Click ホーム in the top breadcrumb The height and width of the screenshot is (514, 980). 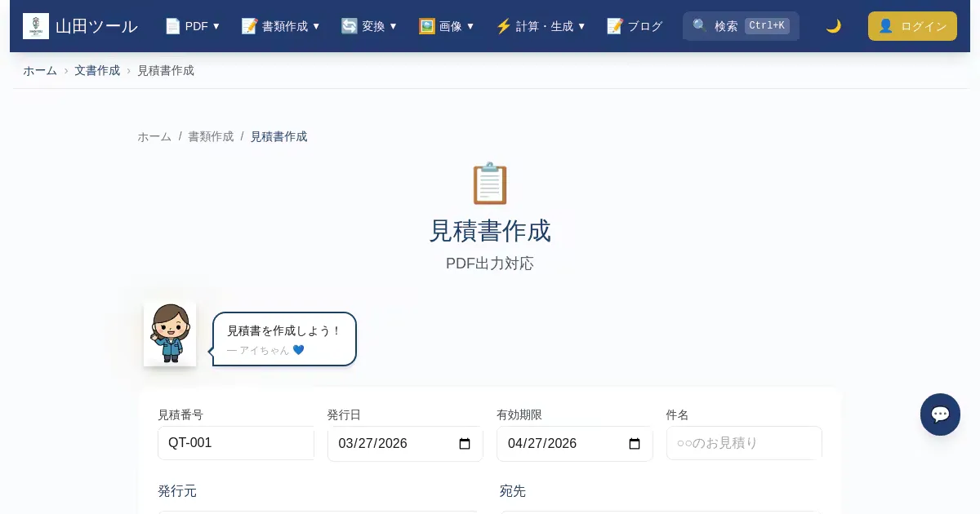point(40,70)
